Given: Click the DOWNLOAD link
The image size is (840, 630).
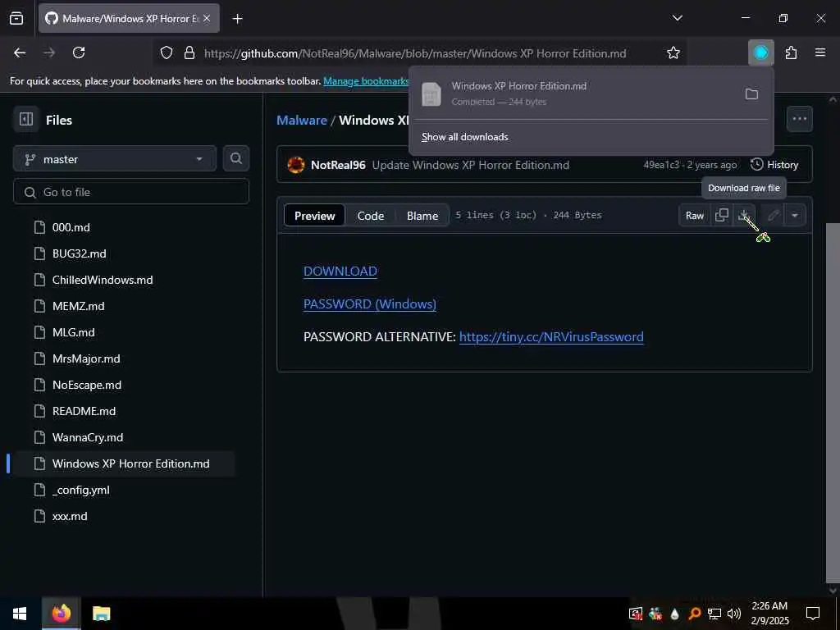Looking at the screenshot, I should click(x=340, y=271).
